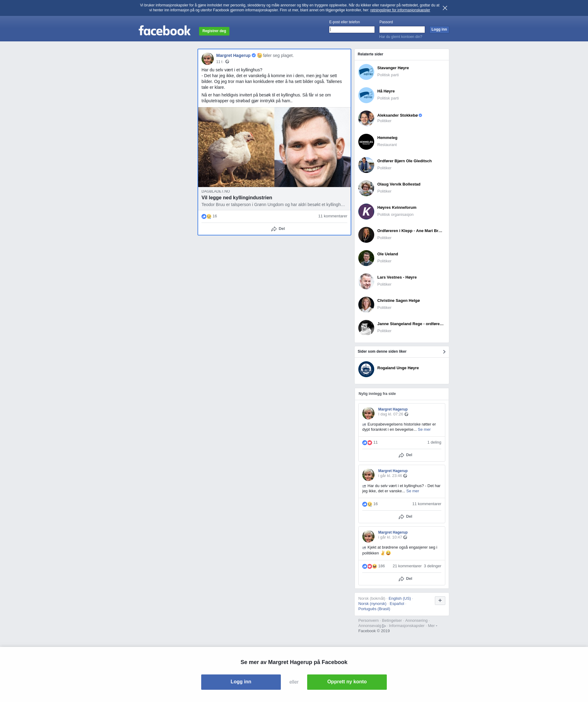Open Ole Ueland related page
Screen dimensions: 588x702
(x=388, y=254)
